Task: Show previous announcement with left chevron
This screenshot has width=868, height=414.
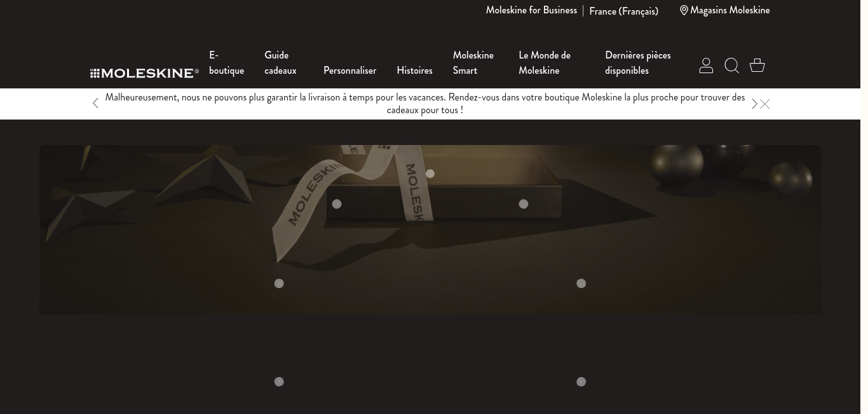Action: pos(95,103)
